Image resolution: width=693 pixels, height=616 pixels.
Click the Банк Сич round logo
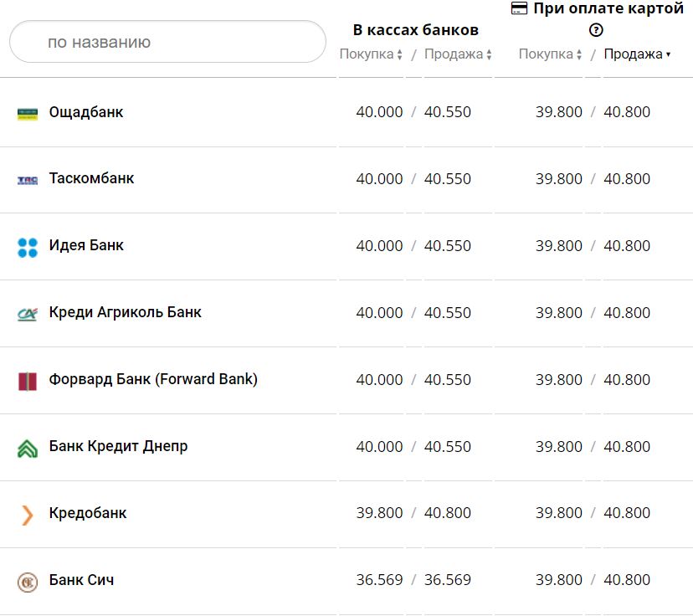click(x=28, y=581)
